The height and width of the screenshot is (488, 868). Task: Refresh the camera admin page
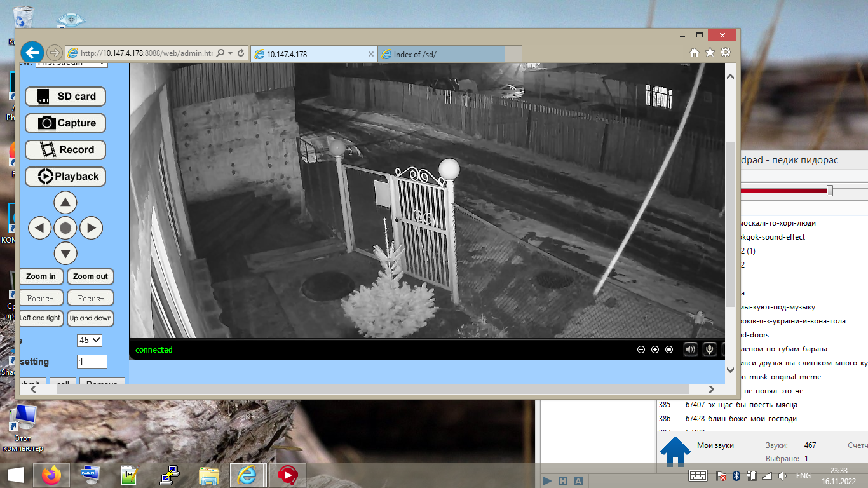pos(241,53)
